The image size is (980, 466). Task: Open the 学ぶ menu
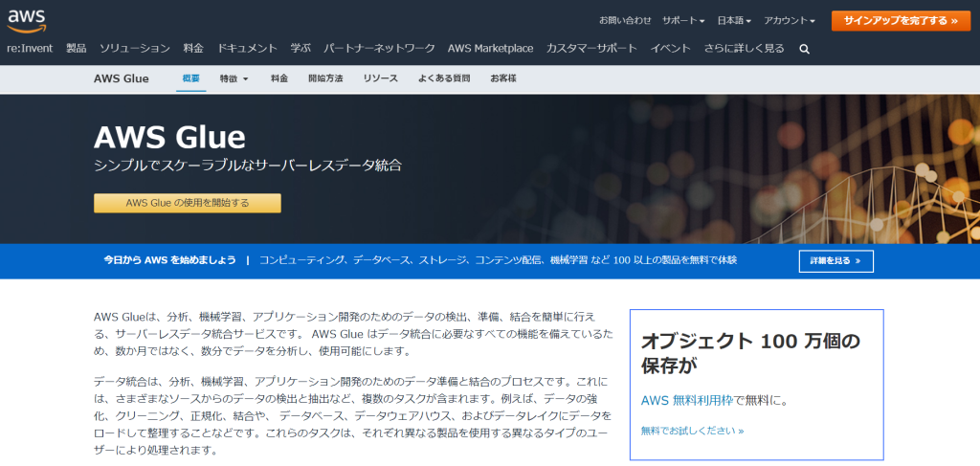[x=301, y=48]
